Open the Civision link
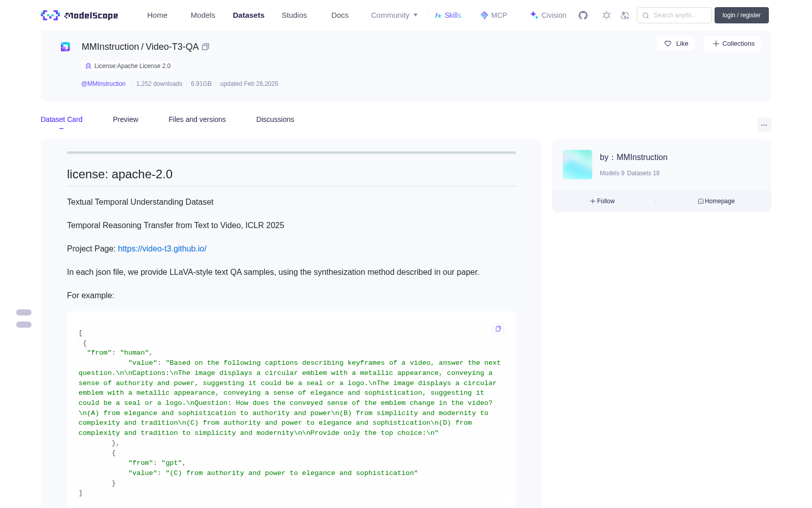Screen dimensions: 812x508 click(x=548, y=15)
